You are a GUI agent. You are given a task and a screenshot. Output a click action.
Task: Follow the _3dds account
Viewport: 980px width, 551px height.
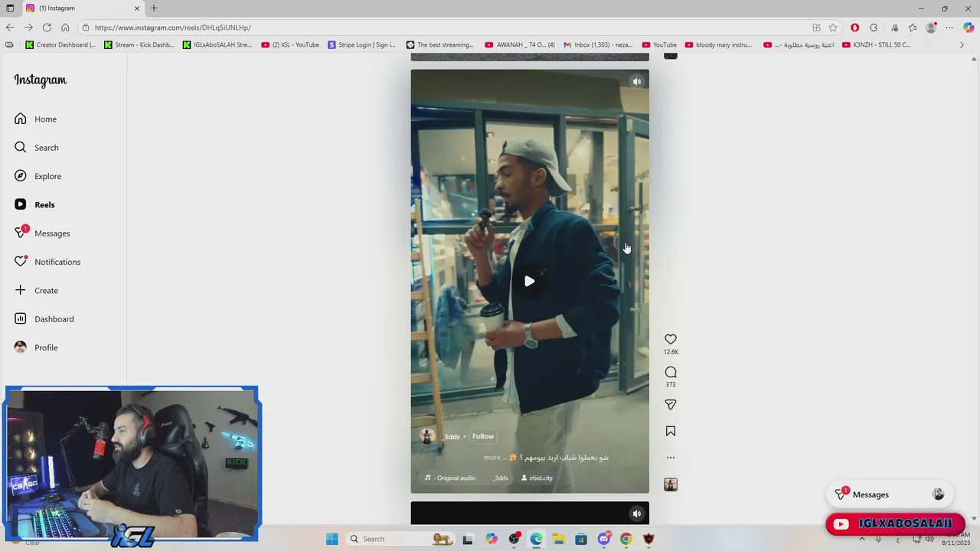click(482, 436)
